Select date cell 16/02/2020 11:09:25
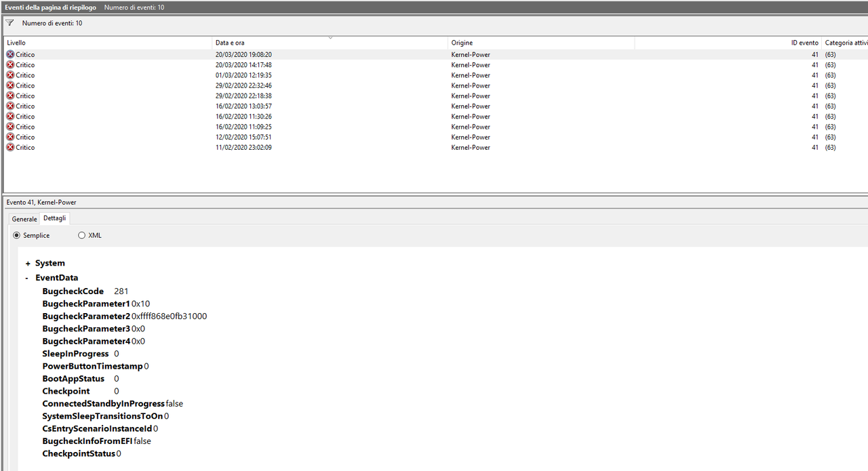This screenshot has width=868, height=471. tap(243, 127)
